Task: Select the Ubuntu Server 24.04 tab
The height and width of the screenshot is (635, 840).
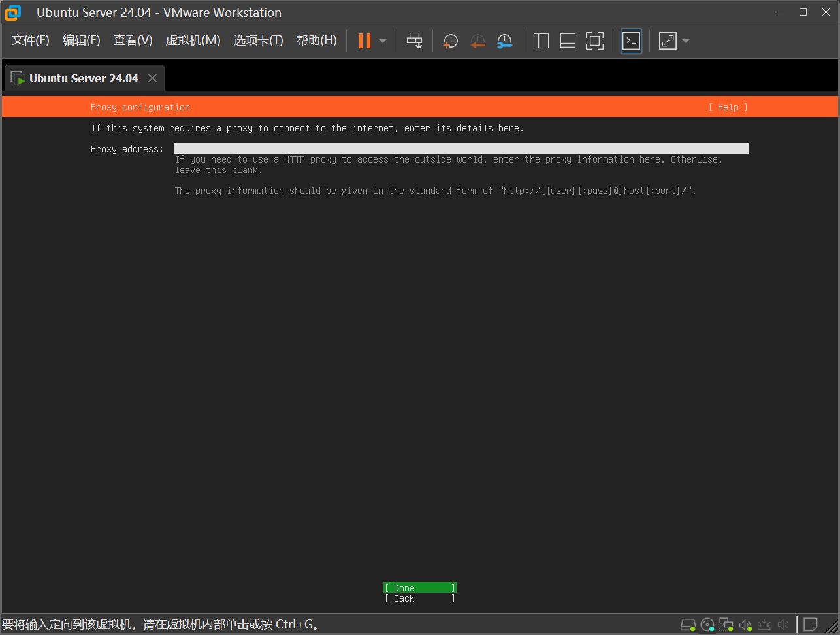Action: tap(84, 78)
